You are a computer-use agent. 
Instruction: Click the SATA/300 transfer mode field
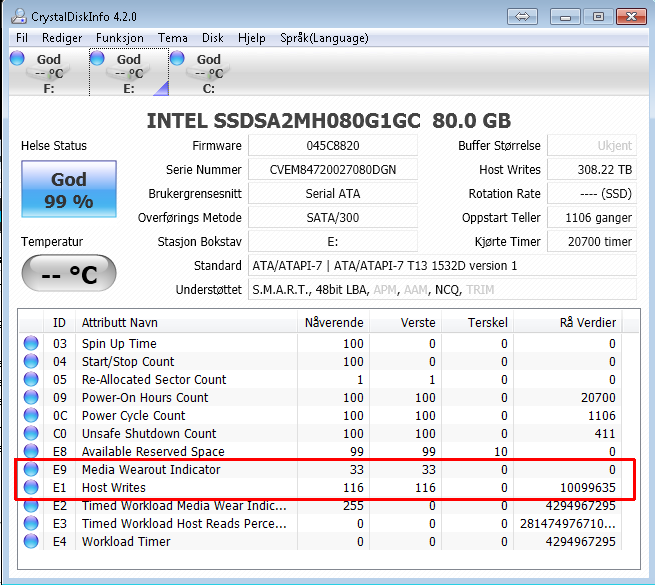pos(333,217)
